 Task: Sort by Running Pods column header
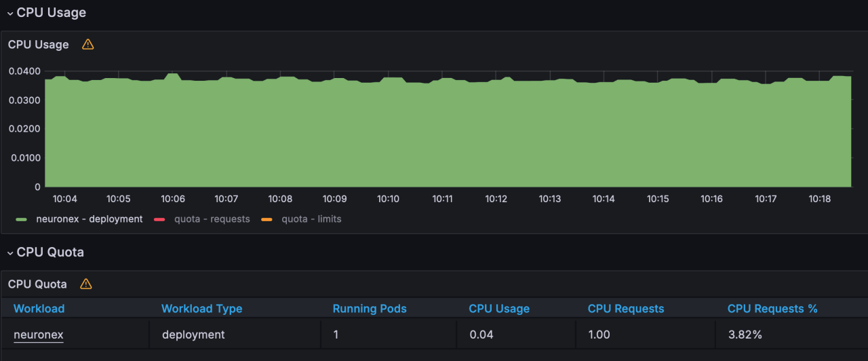pyautogui.click(x=370, y=309)
